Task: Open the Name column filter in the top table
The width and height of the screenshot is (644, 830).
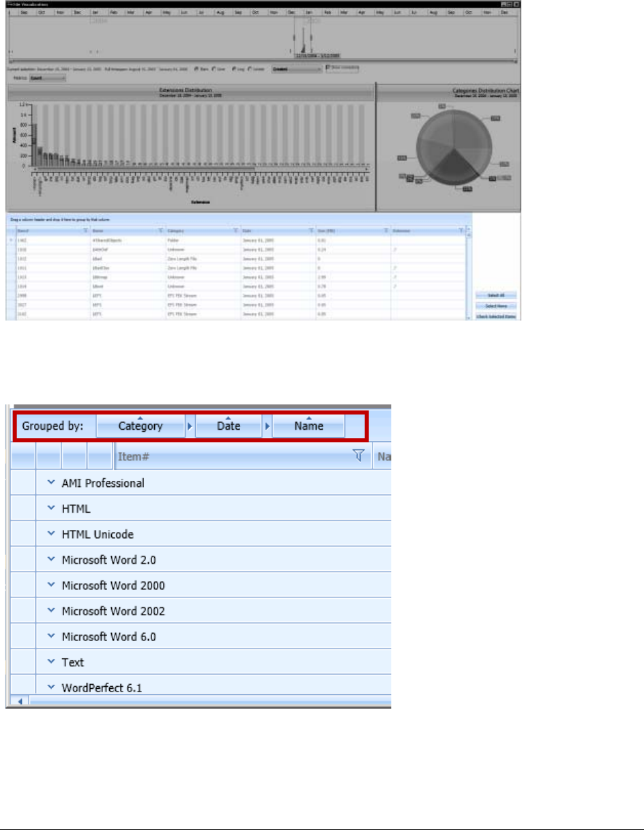Action: point(160,231)
